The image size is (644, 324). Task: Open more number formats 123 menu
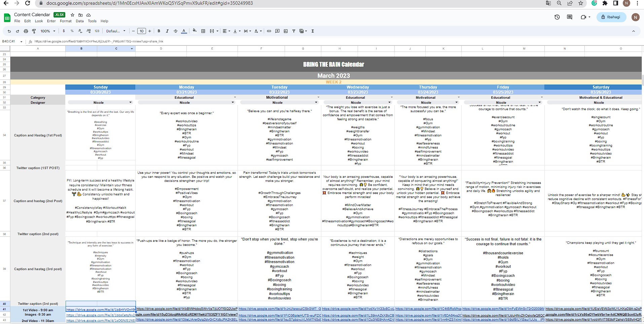(97, 31)
